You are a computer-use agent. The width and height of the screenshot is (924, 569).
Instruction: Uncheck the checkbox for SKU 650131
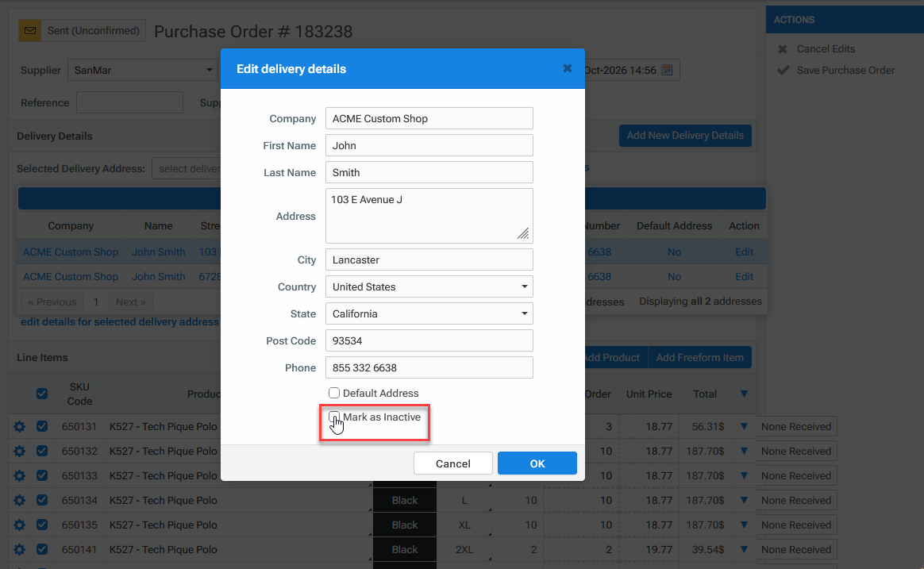[42, 426]
